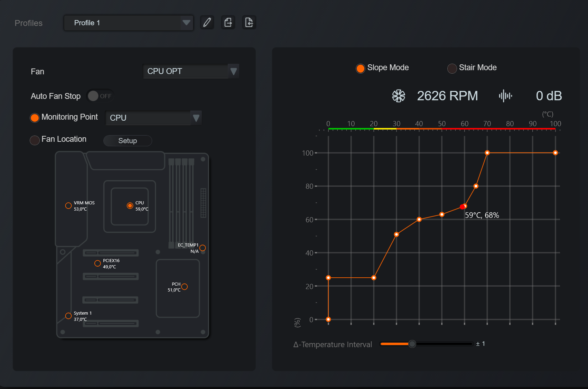Click the curve point at 70°C, 100%
Viewport: 588px width, 389px height.
point(487,153)
